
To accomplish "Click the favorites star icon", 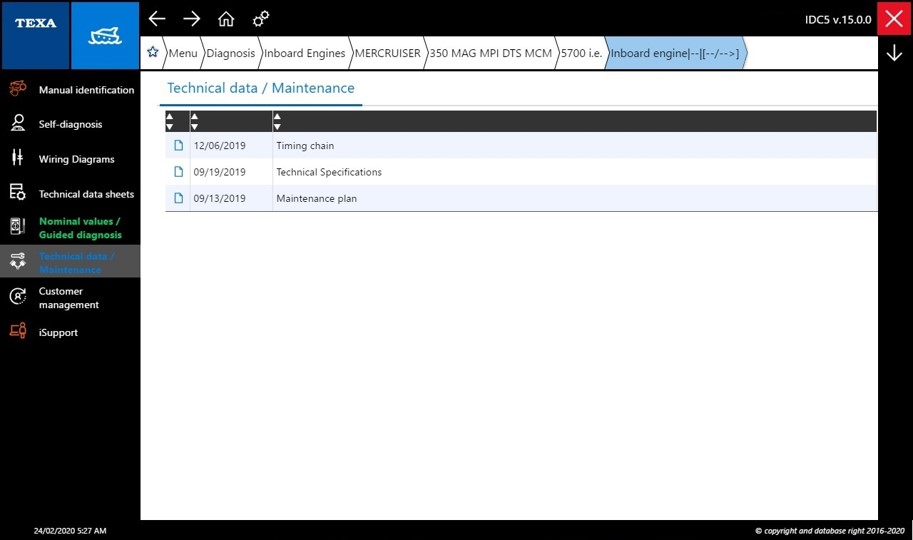I will (x=153, y=52).
